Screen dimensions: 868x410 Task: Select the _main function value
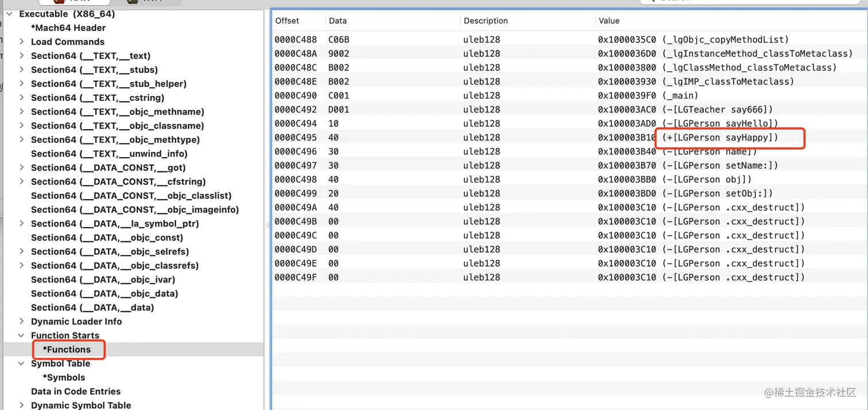click(648, 95)
